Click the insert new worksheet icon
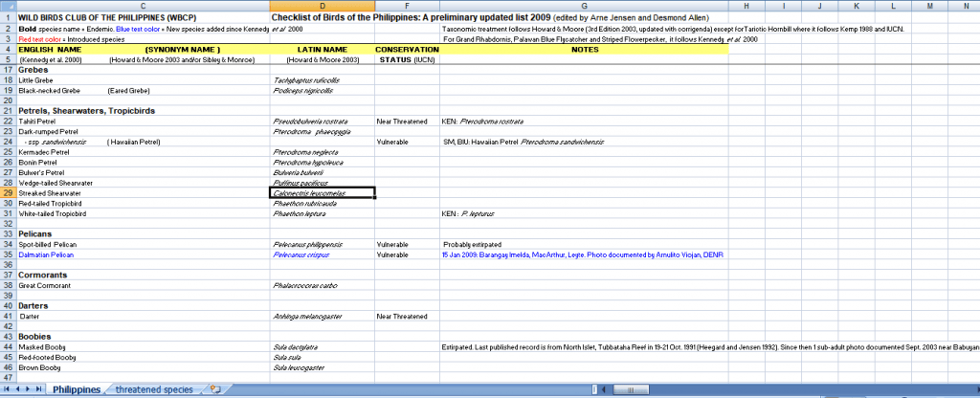The image size is (980, 398). tap(215, 389)
